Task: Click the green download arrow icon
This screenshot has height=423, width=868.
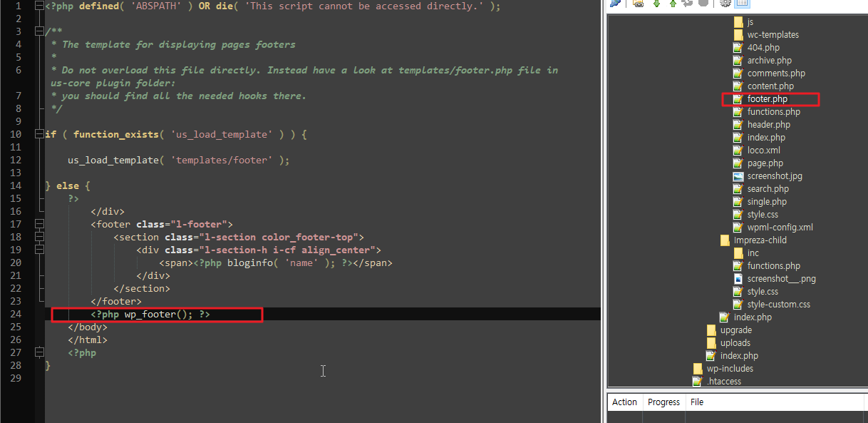Action: coord(656,4)
